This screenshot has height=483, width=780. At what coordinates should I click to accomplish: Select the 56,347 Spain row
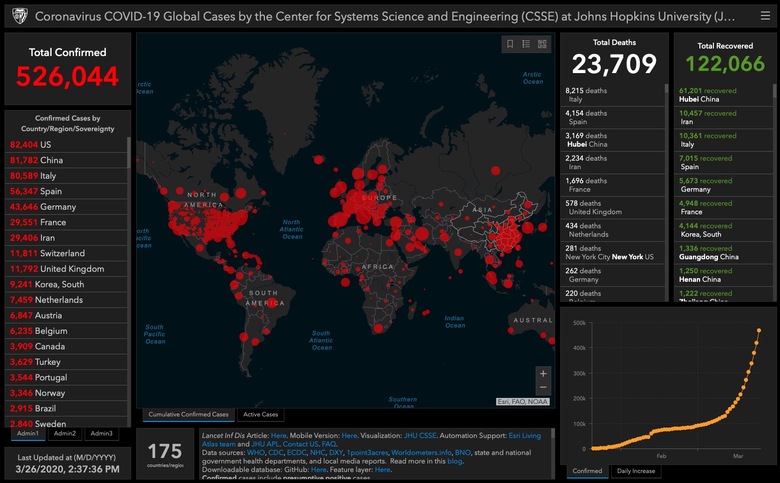pos(66,191)
